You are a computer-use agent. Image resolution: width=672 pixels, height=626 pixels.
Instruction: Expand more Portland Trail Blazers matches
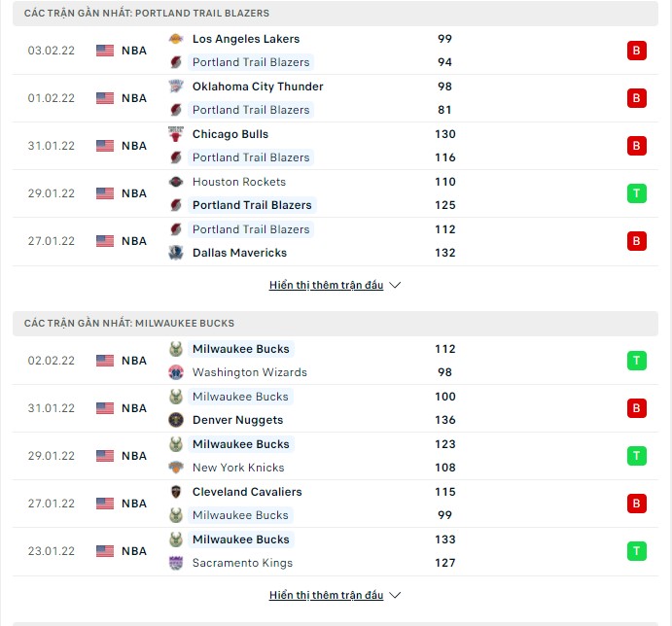(335, 286)
